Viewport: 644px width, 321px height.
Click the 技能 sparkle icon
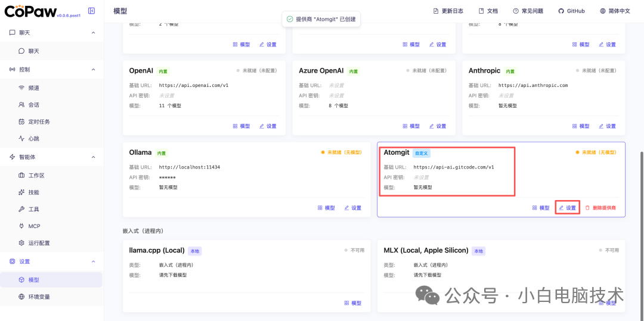point(22,192)
